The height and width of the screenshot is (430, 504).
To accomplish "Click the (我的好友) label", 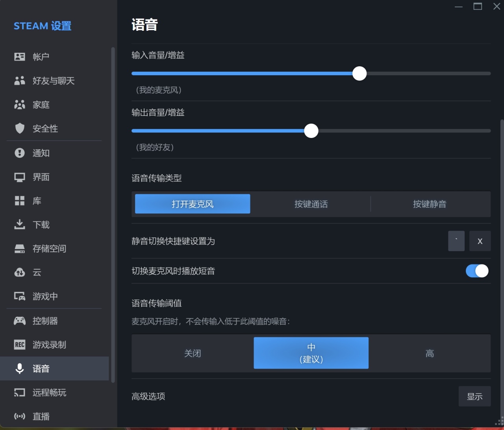I will click(155, 147).
